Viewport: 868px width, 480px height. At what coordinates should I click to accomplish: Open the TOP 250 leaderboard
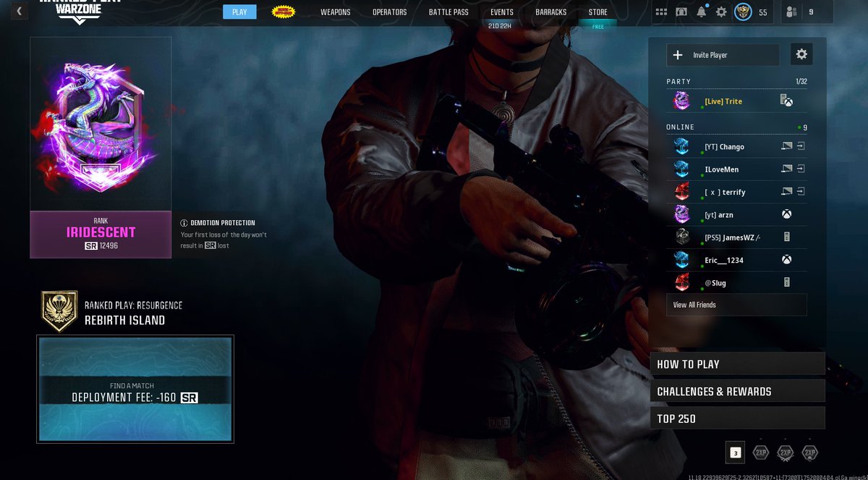738,418
